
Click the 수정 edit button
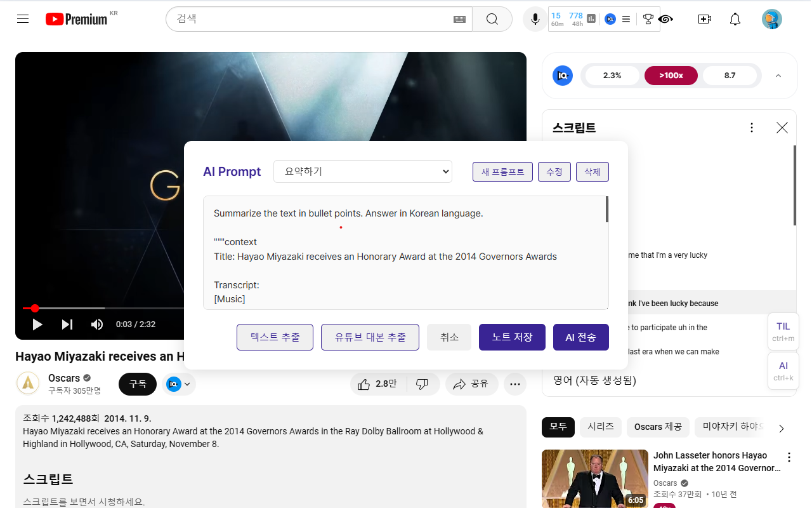point(554,172)
